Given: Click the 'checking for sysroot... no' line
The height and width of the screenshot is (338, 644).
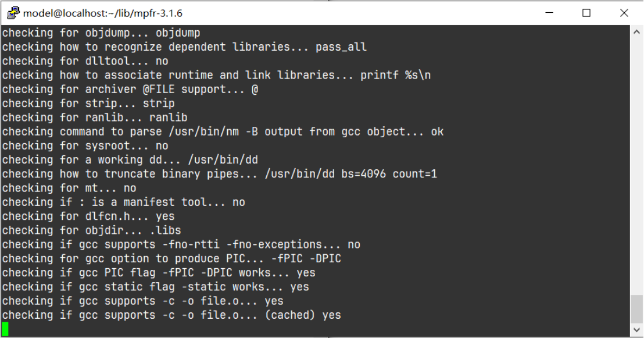Looking at the screenshot, I should [85, 145].
